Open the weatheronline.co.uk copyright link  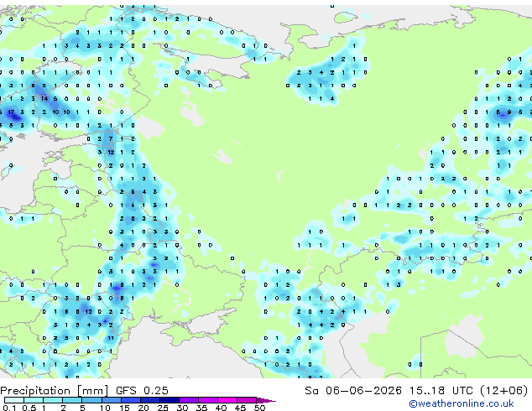click(462, 403)
